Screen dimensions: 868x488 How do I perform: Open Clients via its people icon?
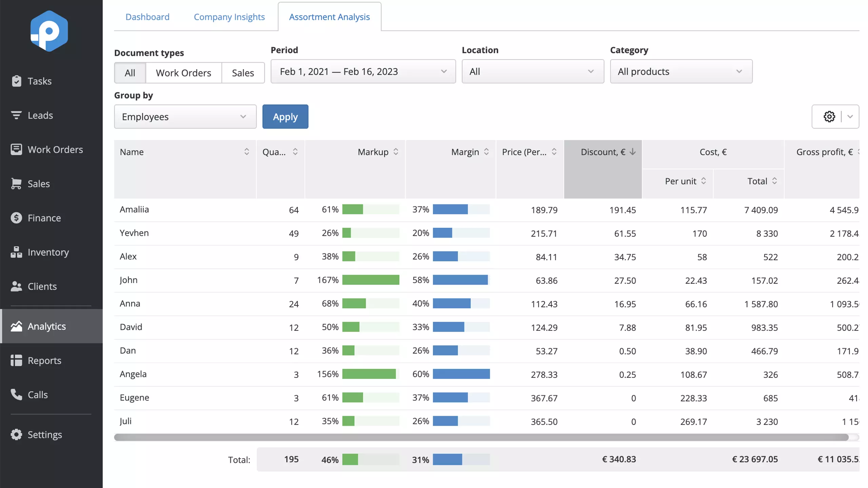click(x=16, y=286)
